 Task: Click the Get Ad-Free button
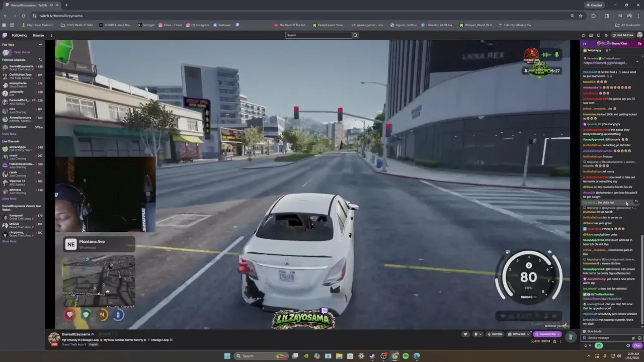[623, 35]
